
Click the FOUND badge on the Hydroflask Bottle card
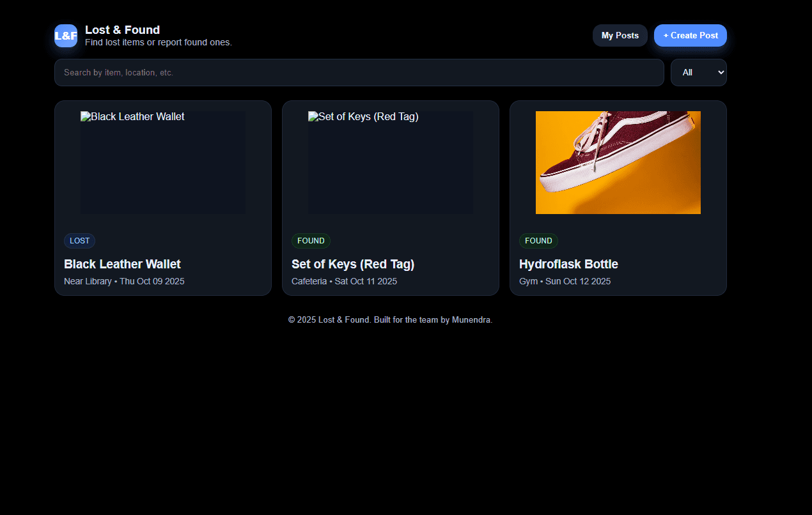pos(538,240)
